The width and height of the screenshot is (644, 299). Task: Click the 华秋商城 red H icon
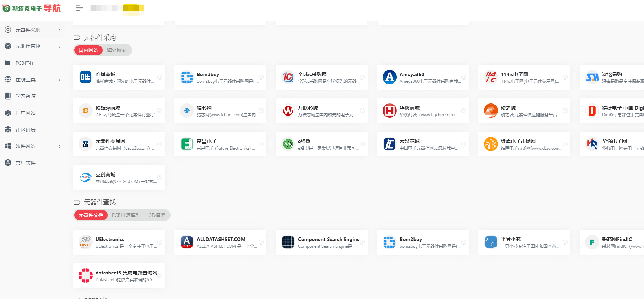point(389,111)
